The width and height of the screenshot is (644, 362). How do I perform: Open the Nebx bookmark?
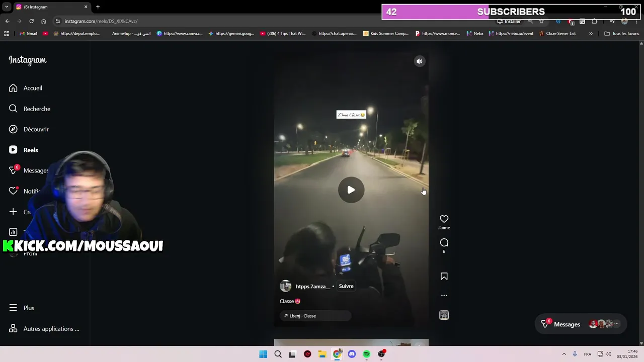(475, 34)
